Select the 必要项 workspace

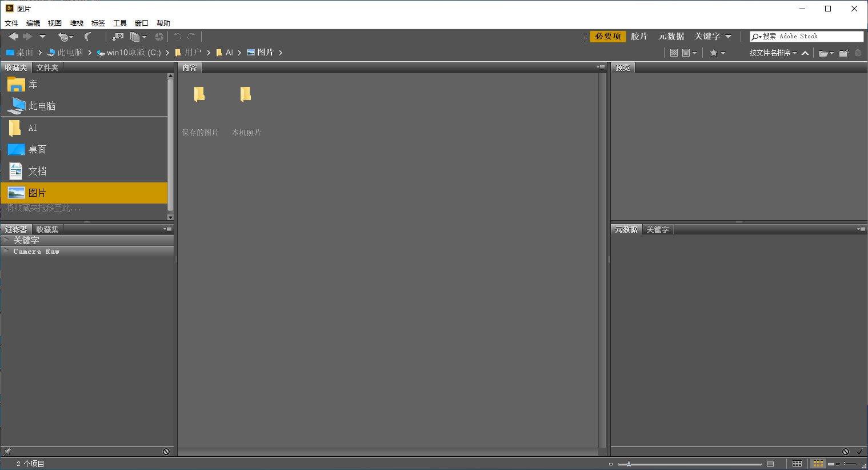[608, 36]
